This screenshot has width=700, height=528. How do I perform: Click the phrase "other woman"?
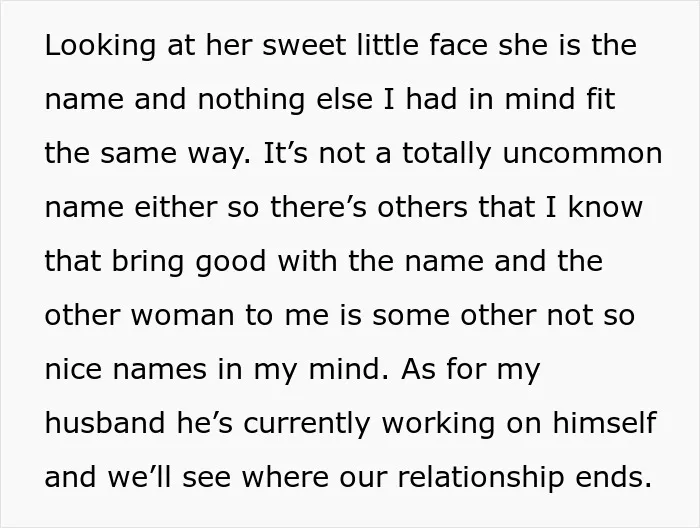click(140, 315)
